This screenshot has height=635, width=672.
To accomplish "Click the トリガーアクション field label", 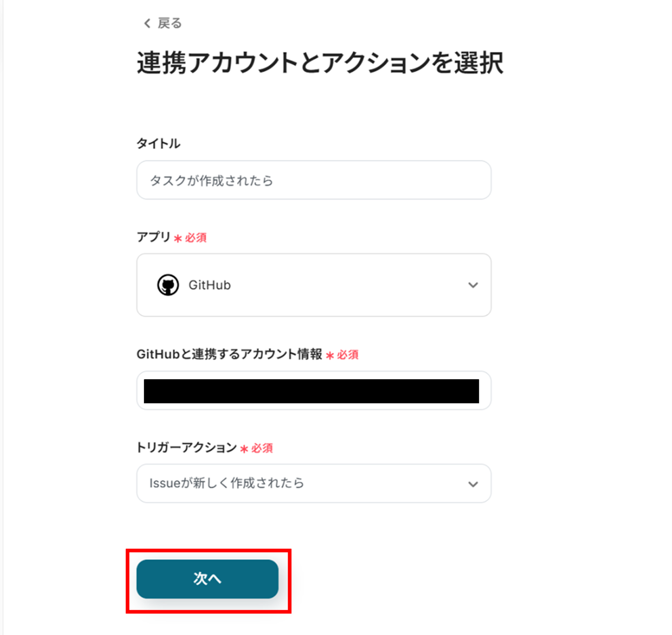I will pos(186,448).
